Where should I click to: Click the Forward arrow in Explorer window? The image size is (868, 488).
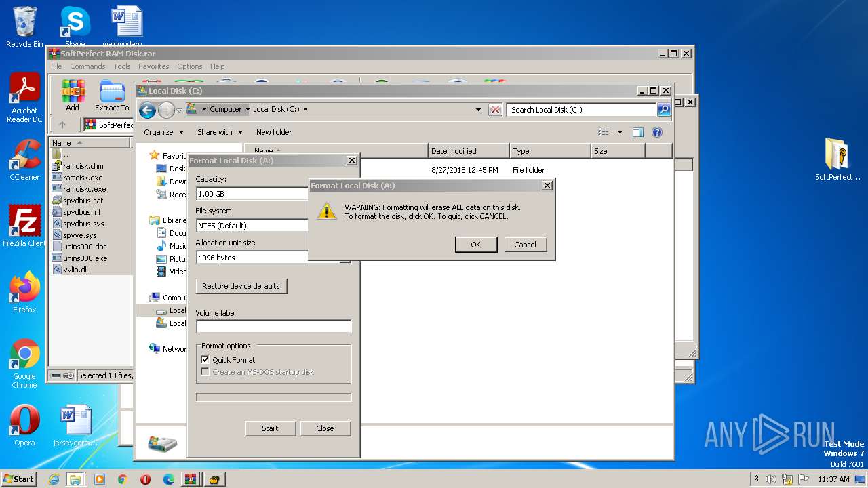pos(166,109)
